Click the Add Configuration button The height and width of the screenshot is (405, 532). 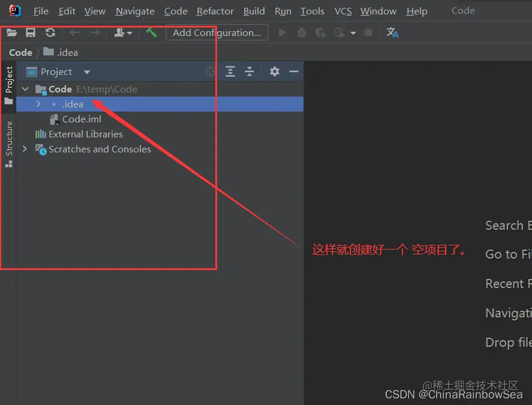coord(217,32)
